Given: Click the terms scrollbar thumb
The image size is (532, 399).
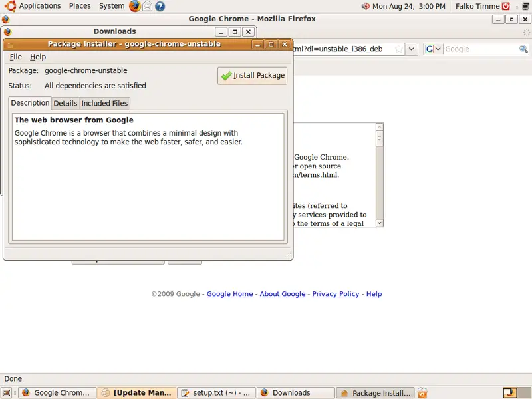Looking at the screenshot, I should pos(380,138).
